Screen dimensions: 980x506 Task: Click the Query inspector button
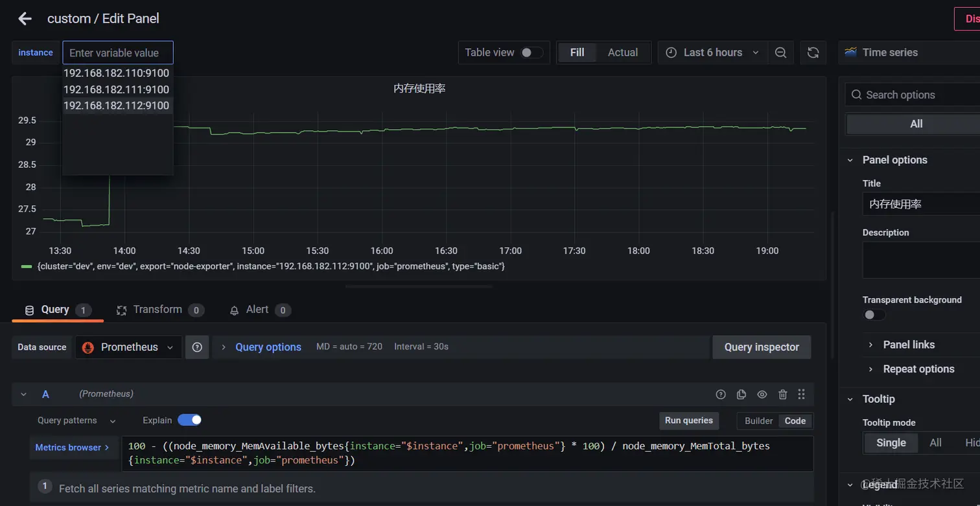pos(762,347)
